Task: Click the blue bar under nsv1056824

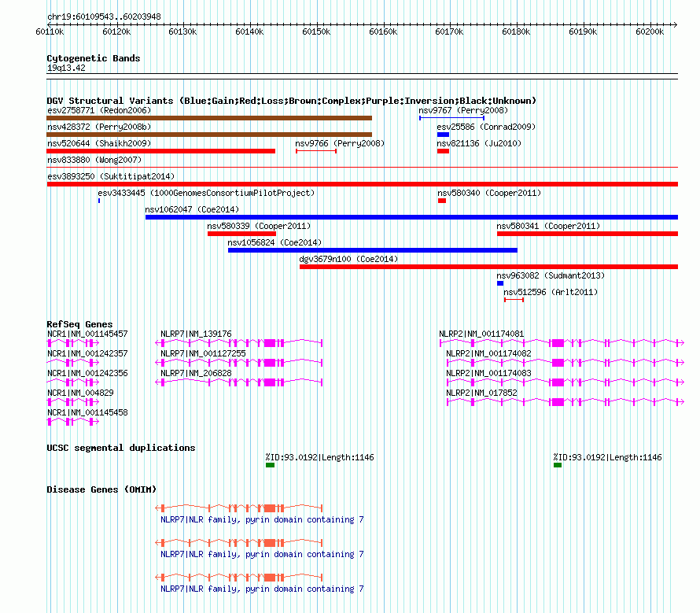Action: (x=373, y=250)
